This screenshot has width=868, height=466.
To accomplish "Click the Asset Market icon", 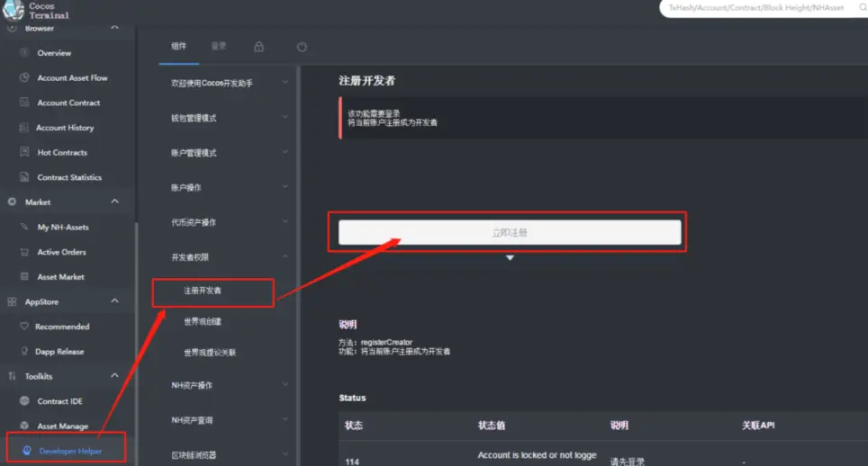I will coord(23,276).
